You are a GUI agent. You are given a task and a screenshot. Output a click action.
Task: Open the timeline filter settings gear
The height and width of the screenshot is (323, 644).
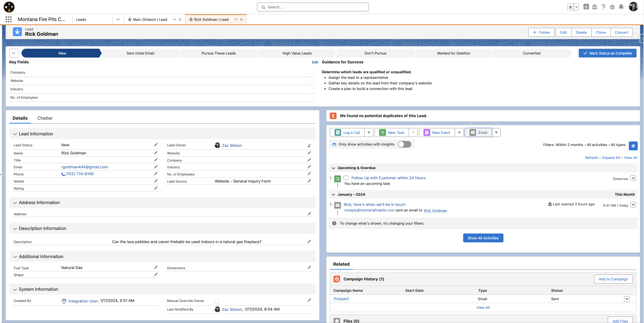633,146
